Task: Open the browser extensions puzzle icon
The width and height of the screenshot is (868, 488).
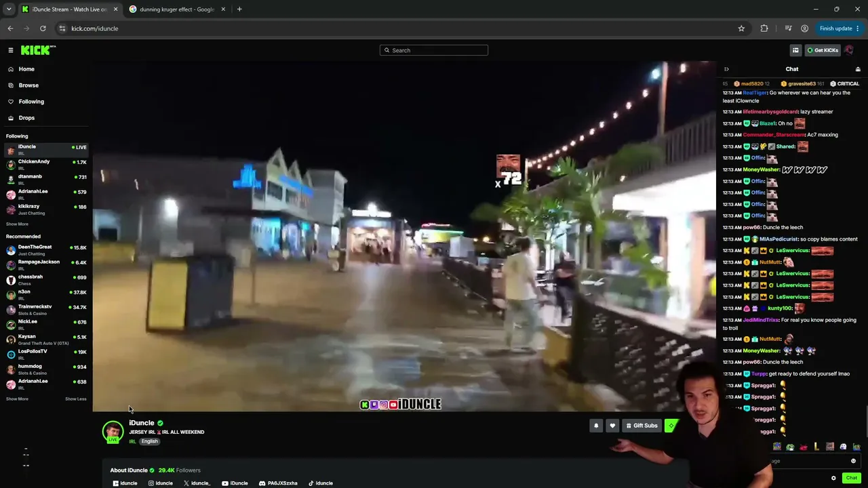Action: (764, 28)
